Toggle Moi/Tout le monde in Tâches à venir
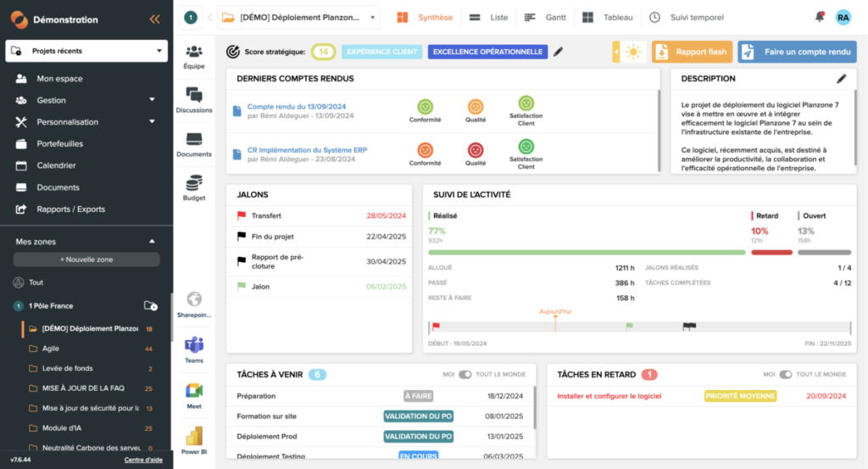Screen dimensions: 868x469 pyautogui.click(x=465, y=374)
